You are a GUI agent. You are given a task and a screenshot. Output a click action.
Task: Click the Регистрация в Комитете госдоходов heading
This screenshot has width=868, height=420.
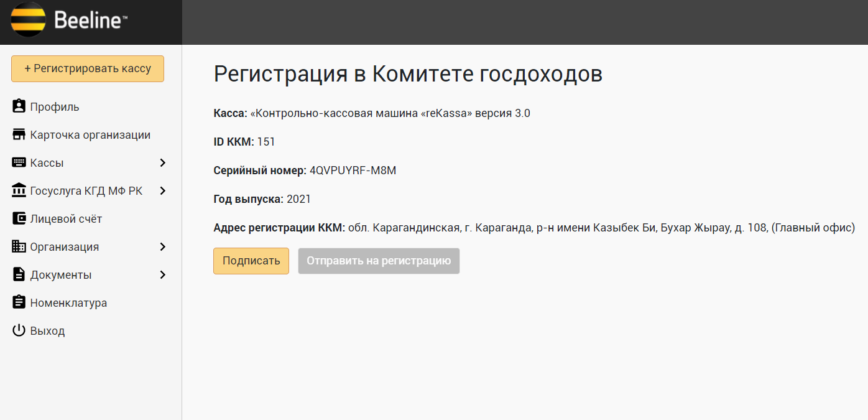408,73
